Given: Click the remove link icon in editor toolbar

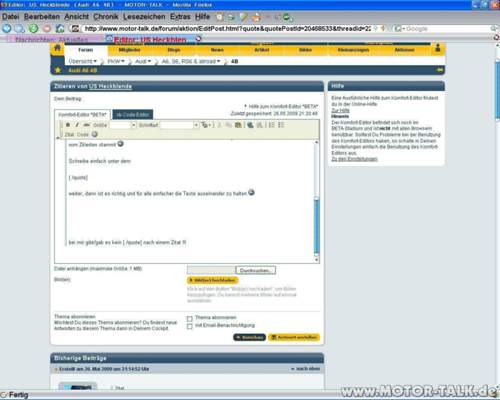Looking at the screenshot, I should click(x=260, y=125).
